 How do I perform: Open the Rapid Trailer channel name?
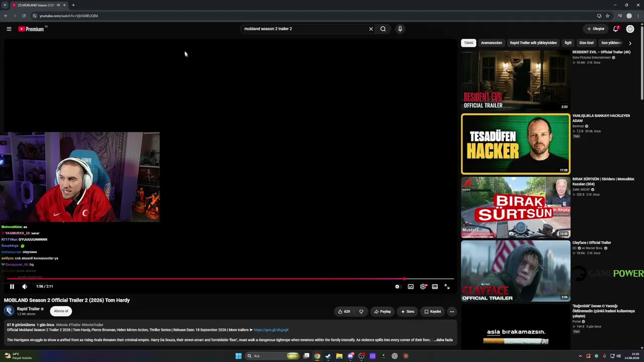pos(28,309)
